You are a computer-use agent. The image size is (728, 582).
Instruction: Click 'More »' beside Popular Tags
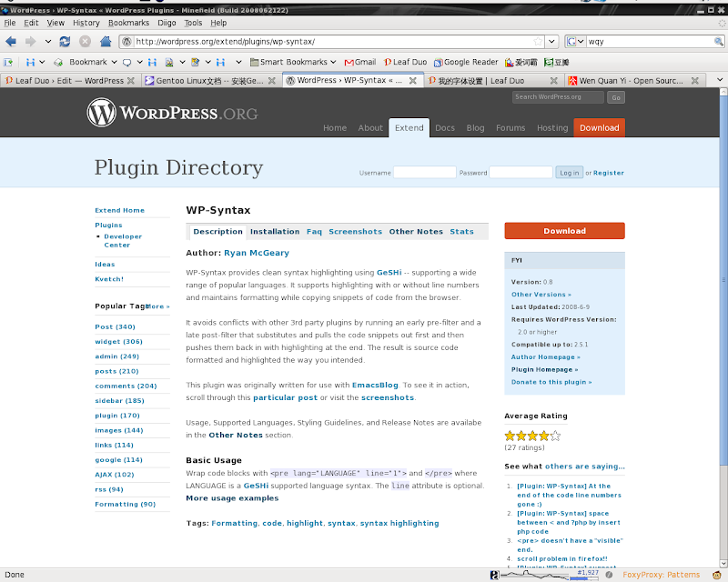pyautogui.click(x=157, y=306)
